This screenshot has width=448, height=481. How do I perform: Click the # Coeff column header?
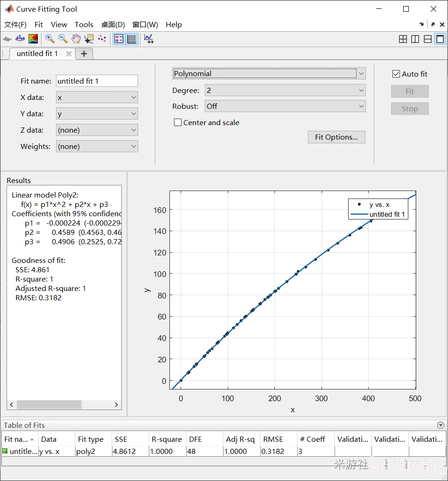tap(315, 439)
